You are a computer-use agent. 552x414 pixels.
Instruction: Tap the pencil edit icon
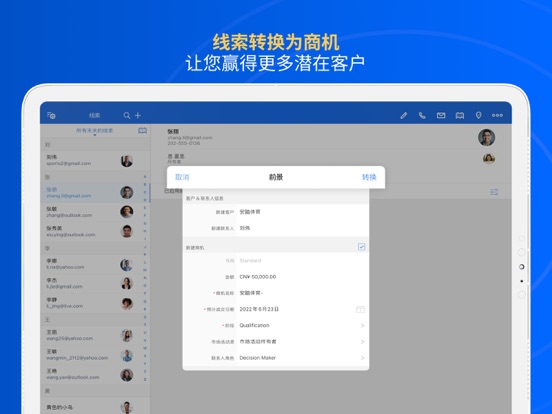pyautogui.click(x=403, y=115)
